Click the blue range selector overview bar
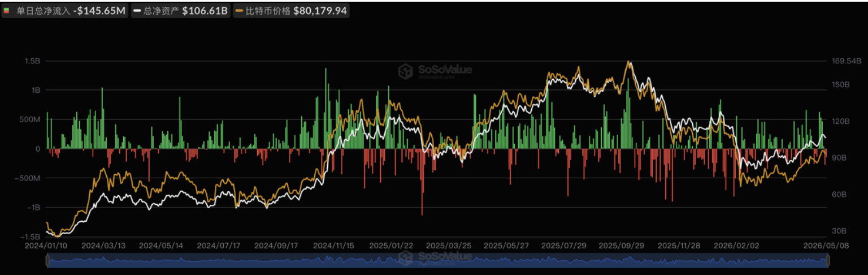 (x=437, y=260)
